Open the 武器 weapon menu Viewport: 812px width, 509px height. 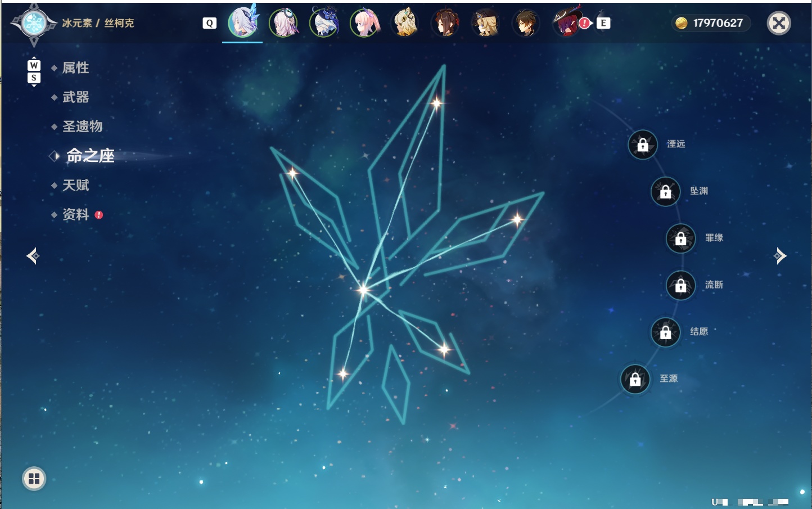(x=75, y=97)
